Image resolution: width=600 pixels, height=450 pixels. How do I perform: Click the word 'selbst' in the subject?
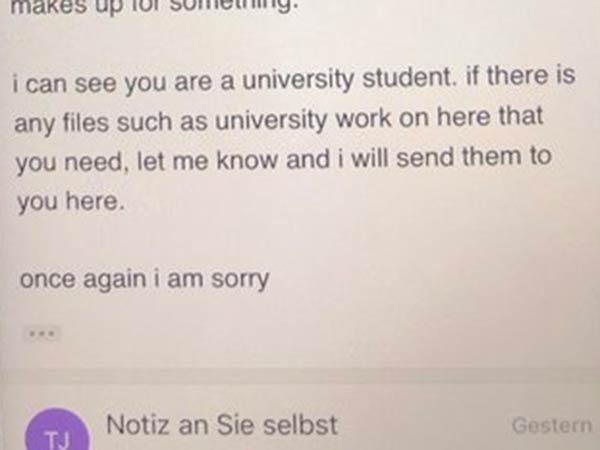(303, 425)
